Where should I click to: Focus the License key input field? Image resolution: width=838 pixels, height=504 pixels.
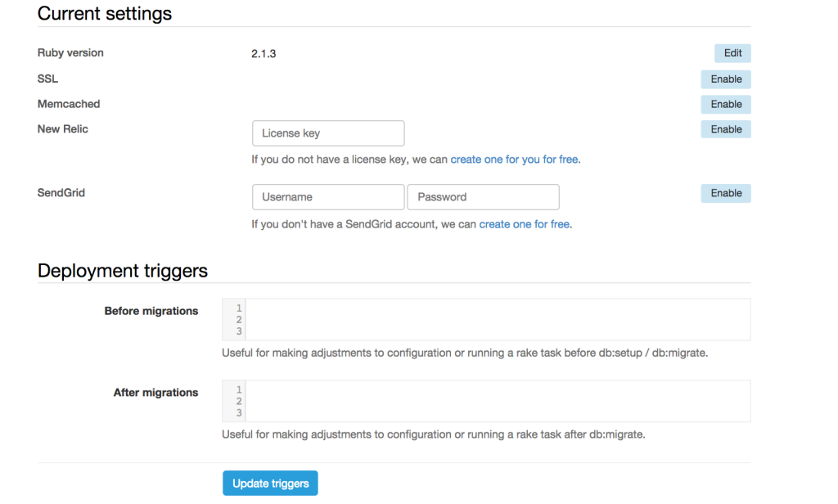click(328, 133)
